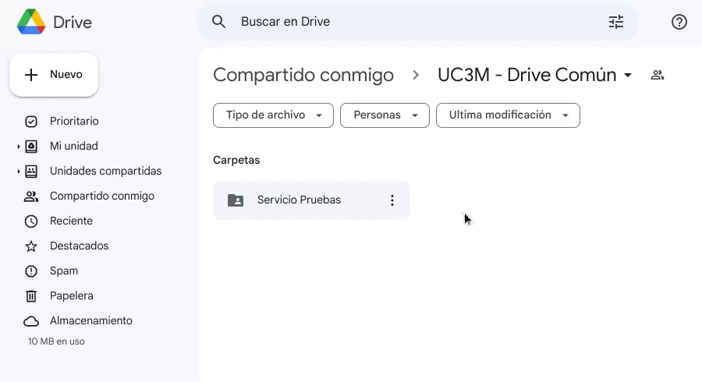Open Destacados in sidebar
702x382 pixels.
(79, 246)
